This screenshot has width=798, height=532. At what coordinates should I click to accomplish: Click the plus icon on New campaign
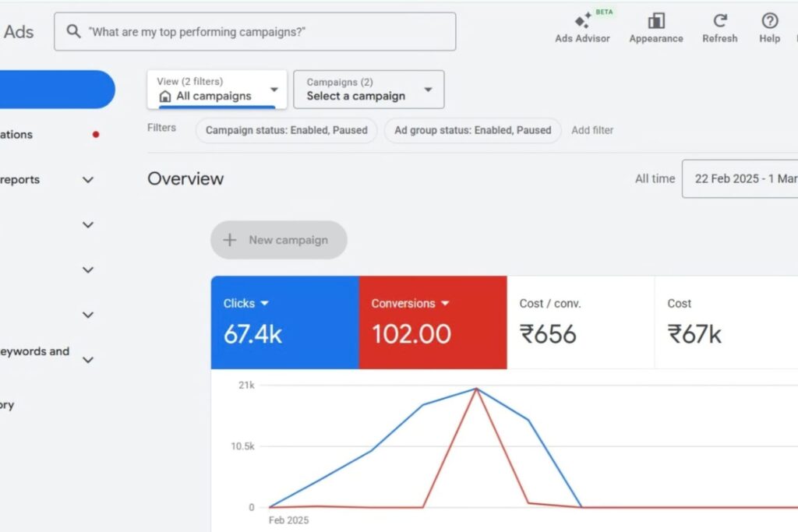pyautogui.click(x=229, y=240)
